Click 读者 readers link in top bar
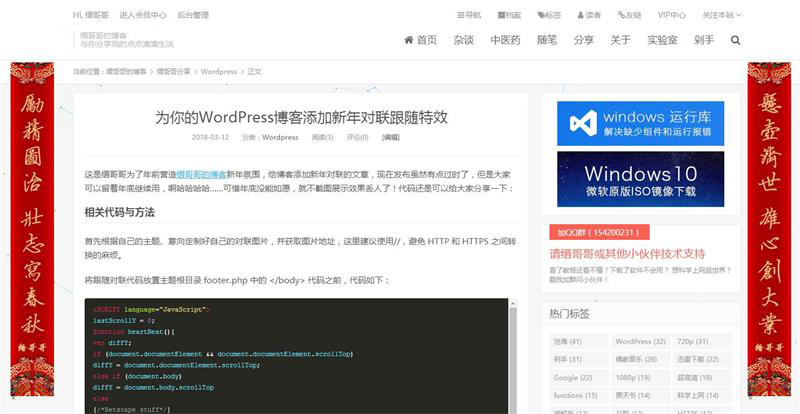Image resolution: width=800 pixels, height=414 pixels. click(589, 15)
